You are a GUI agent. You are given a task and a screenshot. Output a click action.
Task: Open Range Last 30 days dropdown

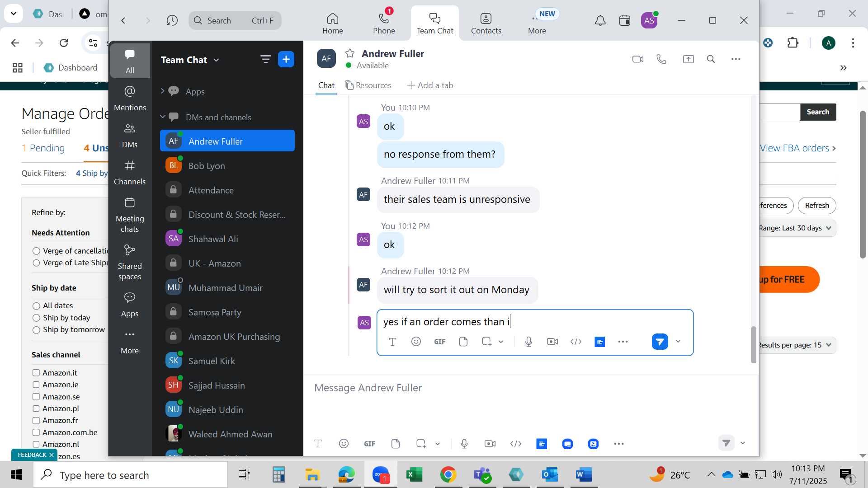pos(797,228)
